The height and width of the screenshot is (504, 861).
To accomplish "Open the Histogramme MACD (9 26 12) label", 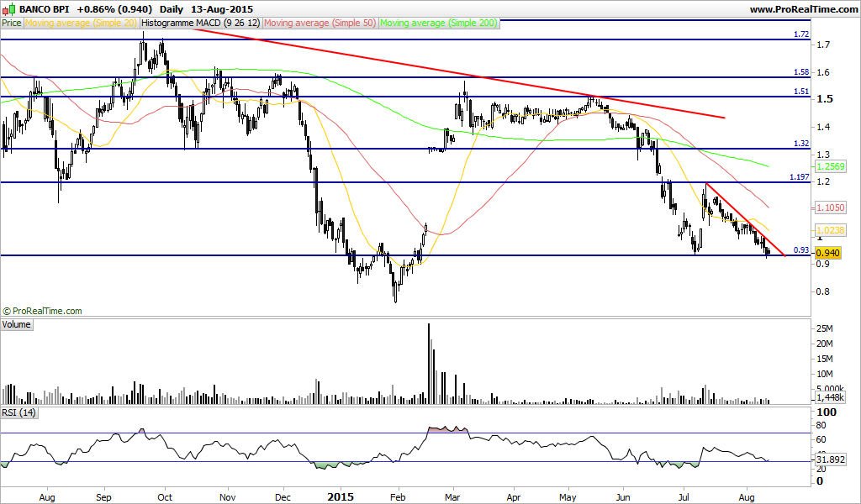I will pos(201,23).
